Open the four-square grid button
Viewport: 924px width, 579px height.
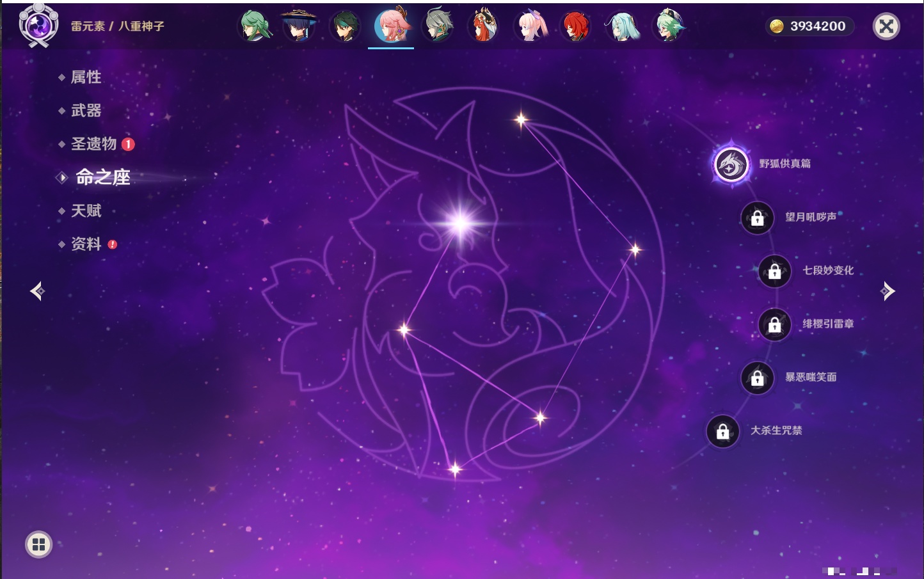pos(38,544)
